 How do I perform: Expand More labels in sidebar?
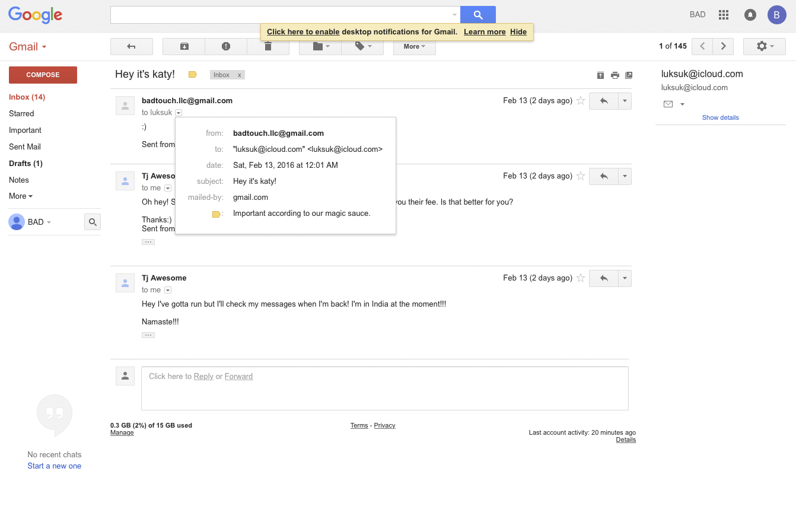point(21,196)
